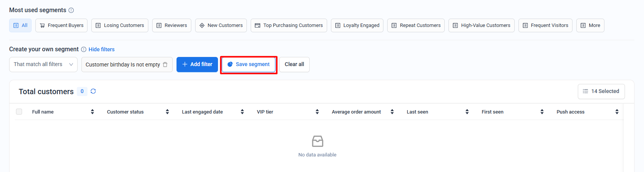Tick the select-all customers checkbox
644x172 pixels.
pos(19,112)
